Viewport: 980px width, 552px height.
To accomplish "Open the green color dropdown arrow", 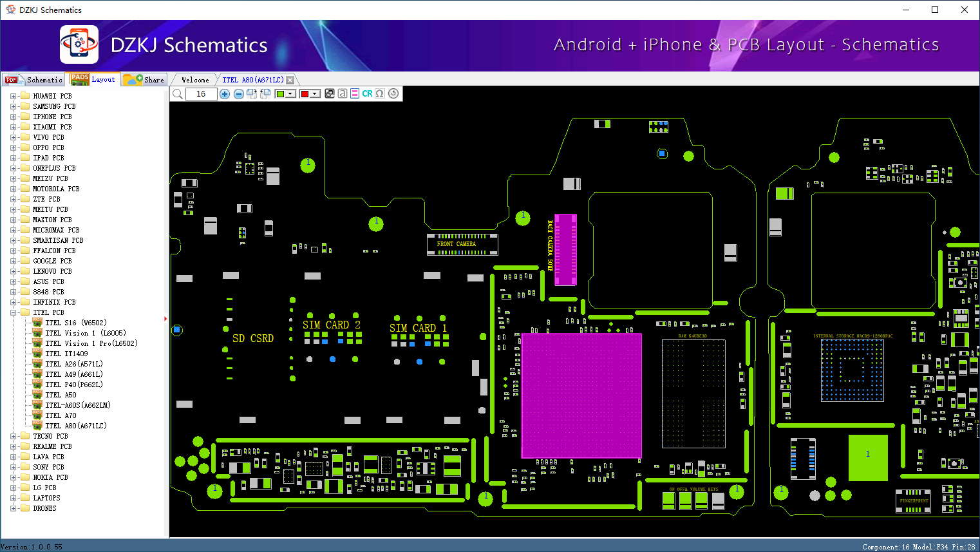I will [291, 94].
